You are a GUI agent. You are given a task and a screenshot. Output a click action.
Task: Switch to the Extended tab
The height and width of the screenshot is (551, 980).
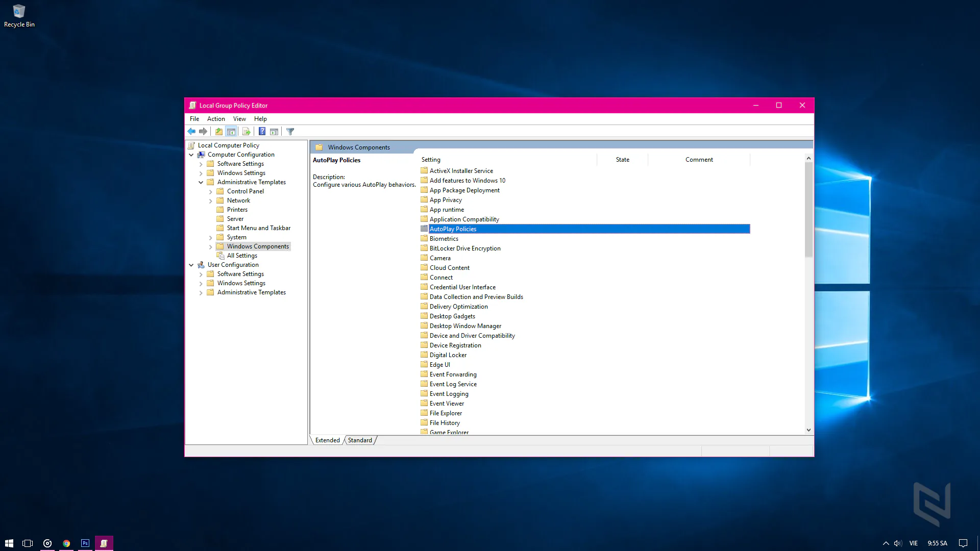[x=327, y=440]
